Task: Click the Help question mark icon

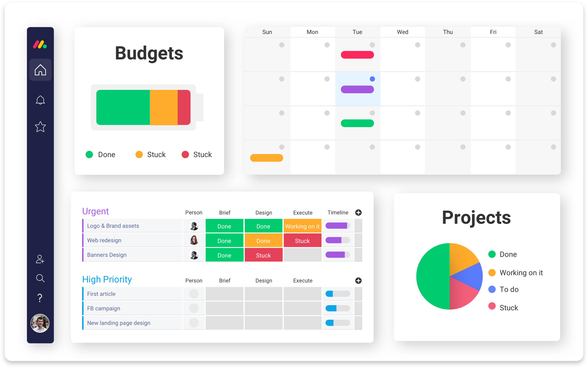Action: point(40,297)
